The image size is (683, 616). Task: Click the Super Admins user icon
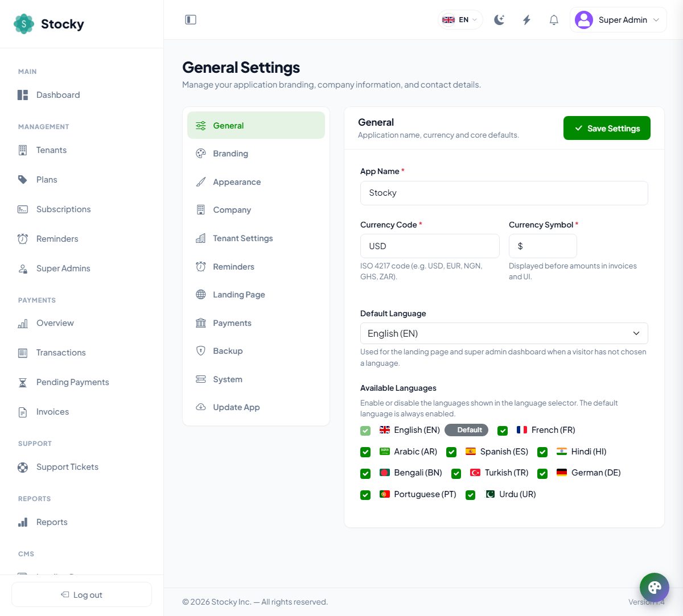[23, 268]
